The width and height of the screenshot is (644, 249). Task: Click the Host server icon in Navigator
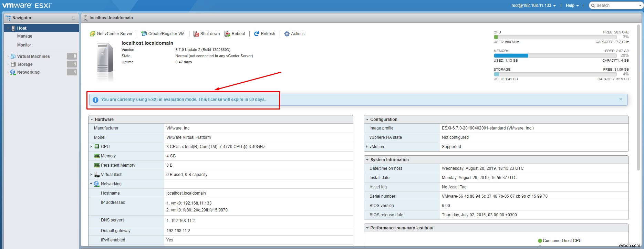point(13,28)
